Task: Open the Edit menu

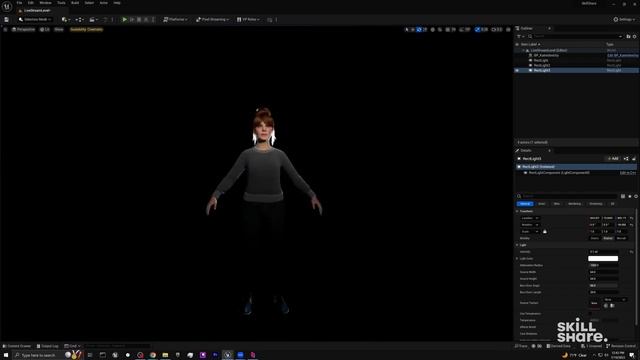Action: click(31, 3)
